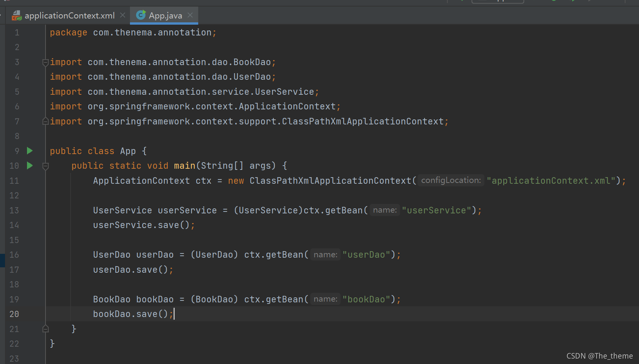The width and height of the screenshot is (639, 364).
Task: Run class App from the line 9 gutter icon
Action: 30,151
